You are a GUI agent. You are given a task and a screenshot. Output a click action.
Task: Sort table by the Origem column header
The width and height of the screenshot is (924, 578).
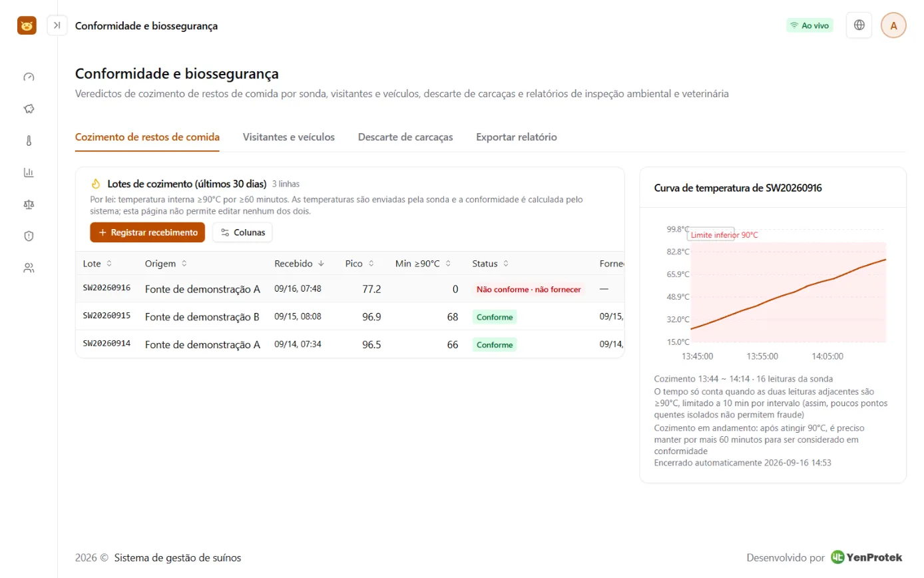(166, 264)
